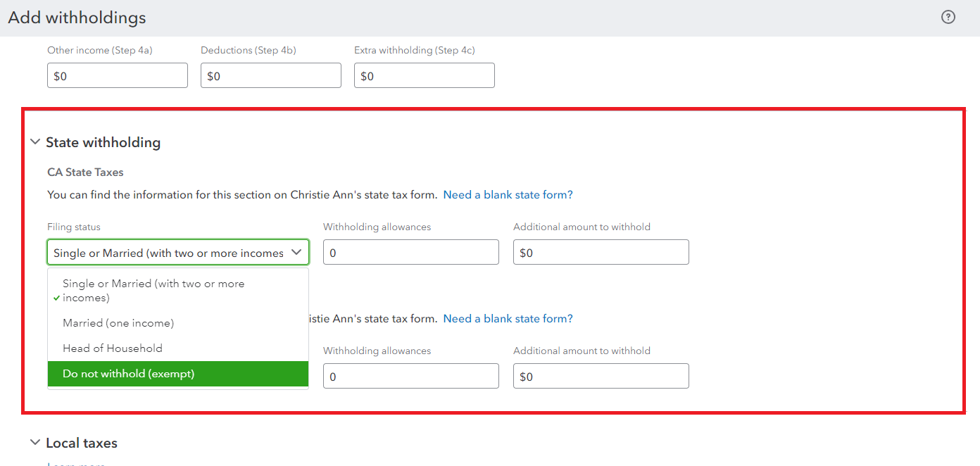The height and width of the screenshot is (466, 980).
Task: Open second Need a blank state form link
Action: tap(508, 319)
